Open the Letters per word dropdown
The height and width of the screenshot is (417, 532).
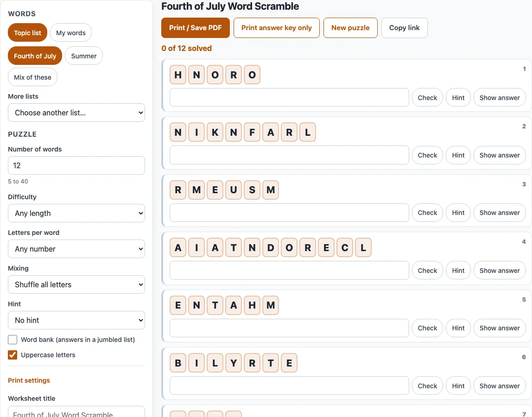[x=76, y=249]
